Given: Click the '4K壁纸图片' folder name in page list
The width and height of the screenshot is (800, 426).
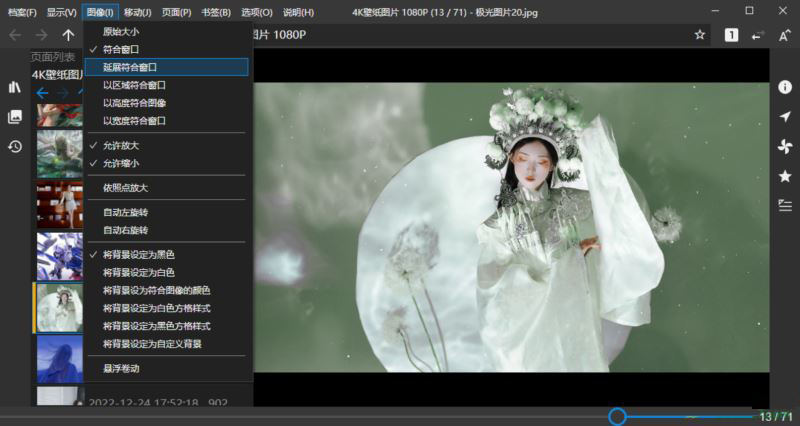Looking at the screenshot, I should (x=58, y=75).
